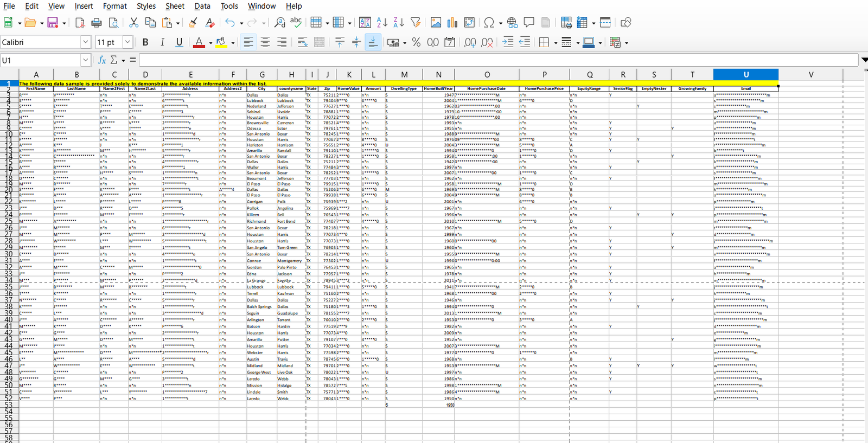Screen dimensions: 868x443
Task: Open the Calibri font name dropdown
Action: coord(85,42)
